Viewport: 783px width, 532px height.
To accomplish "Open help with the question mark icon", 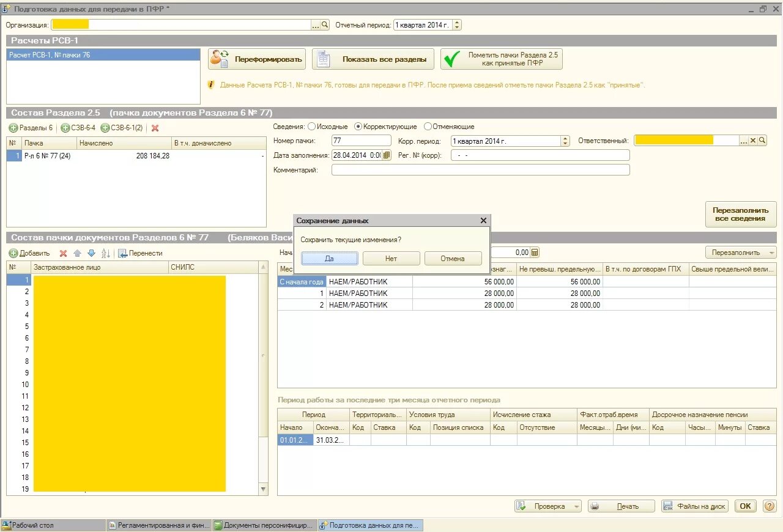I will click(770, 506).
